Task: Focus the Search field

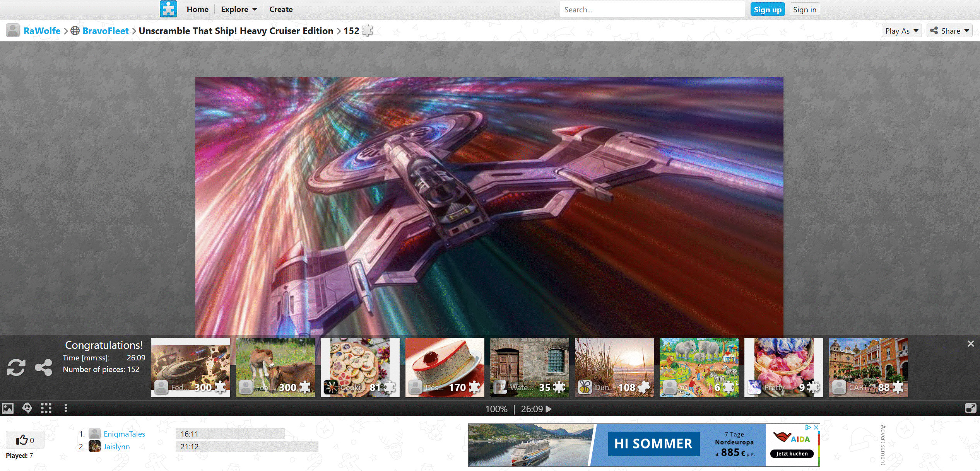Action: 652,10
